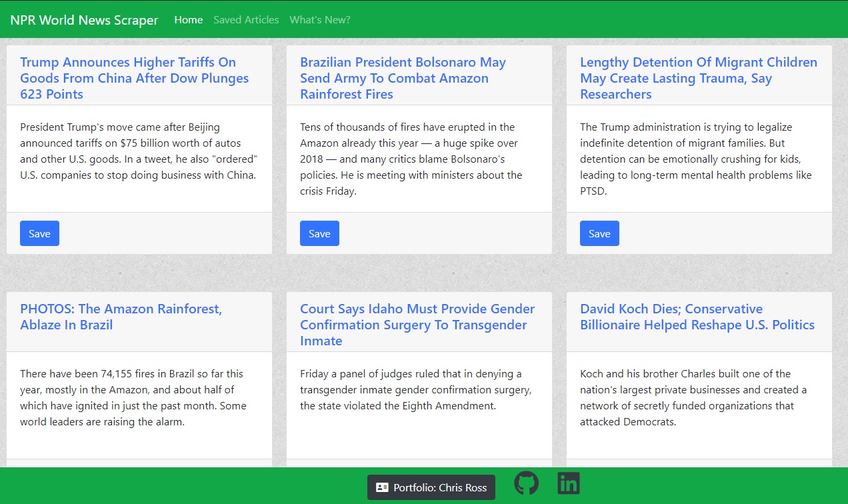Open Trump Announces Higher Tariffs headline
The image size is (848, 504).
(x=135, y=78)
